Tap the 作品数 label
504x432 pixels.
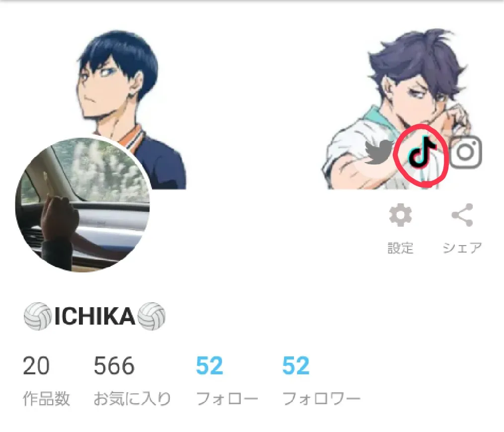pyautogui.click(x=46, y=399)
